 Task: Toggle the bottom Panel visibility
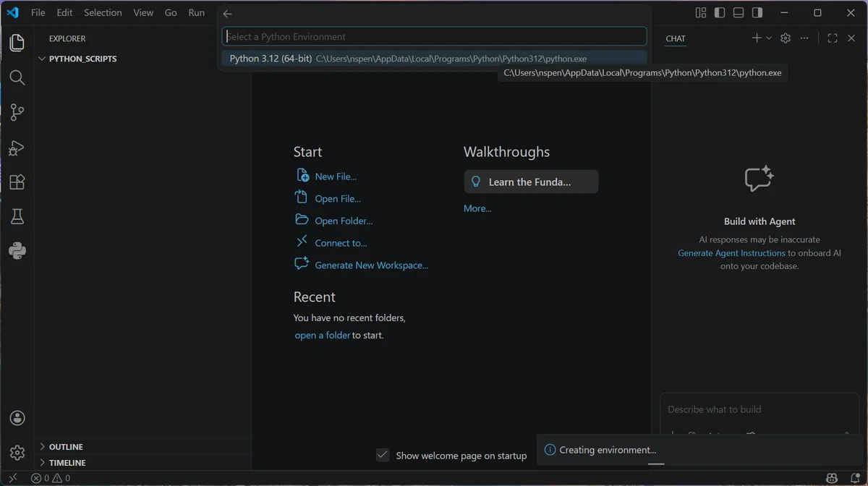(738, 12)
